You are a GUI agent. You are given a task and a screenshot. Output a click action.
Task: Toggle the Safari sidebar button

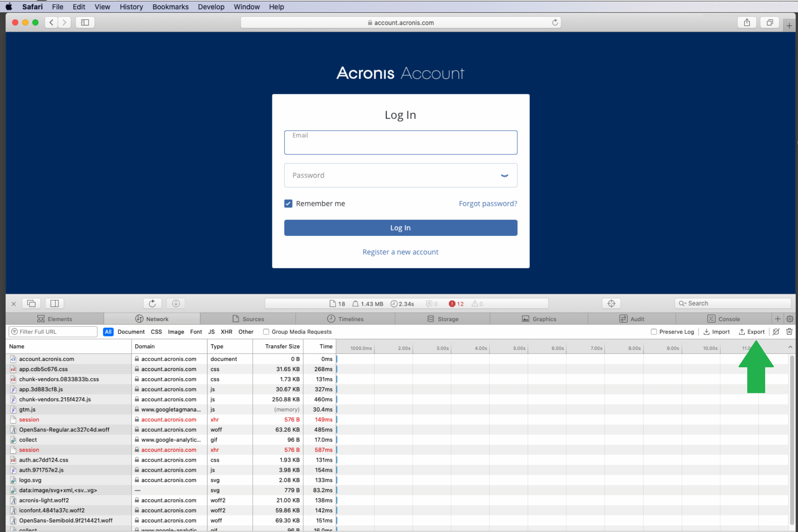pos(85,22)
